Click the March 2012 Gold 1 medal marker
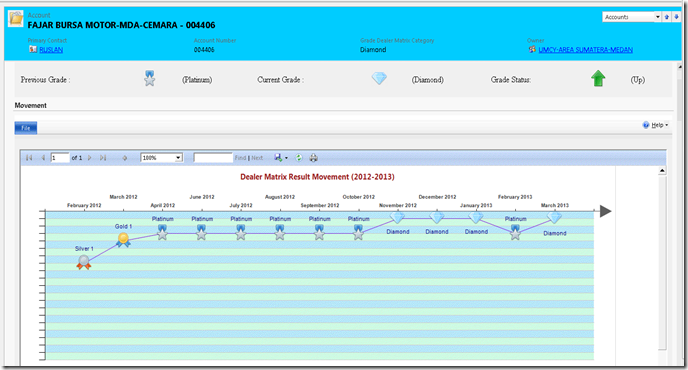 (123, 240)
